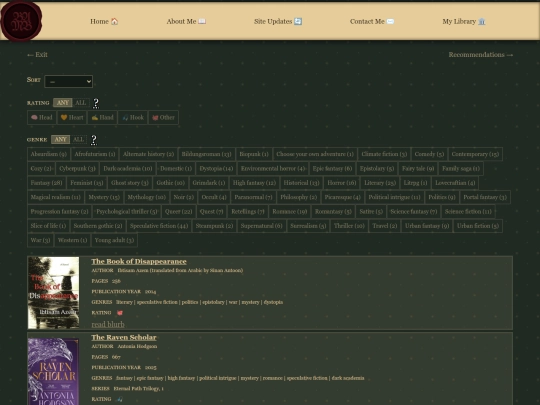Open Site Updates page
Screen dimensions: 540x405
[278, 21]
